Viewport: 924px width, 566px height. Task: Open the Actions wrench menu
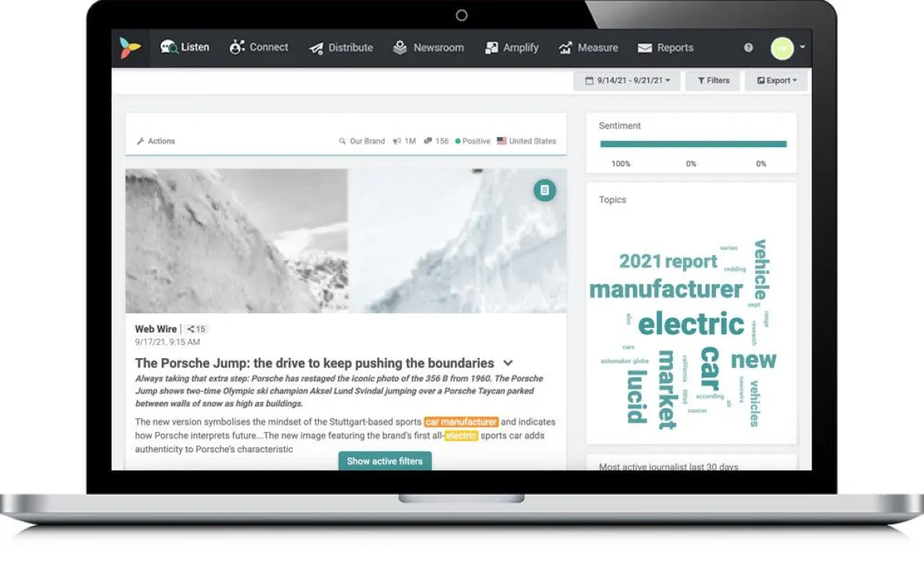tap(156, 141)
